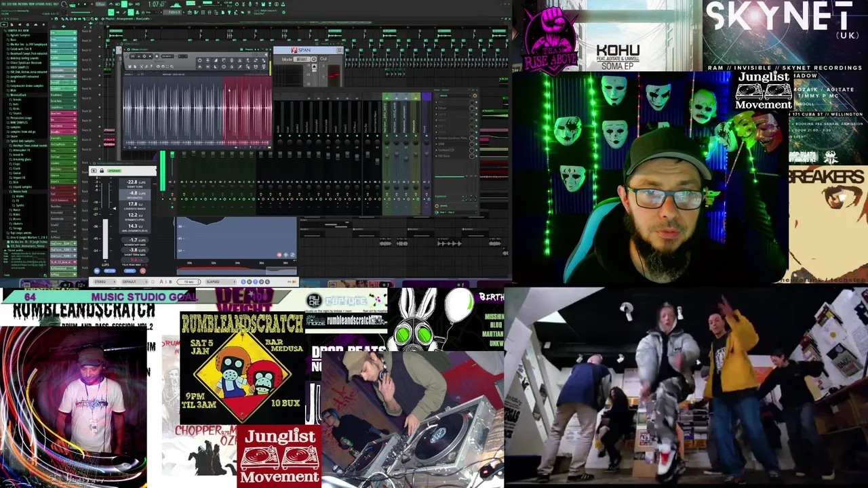This screenshot has height=488, width=868.
Task: Open the DEFAULT preset dropdown in Youlean
Action: [x=135, y=282]
